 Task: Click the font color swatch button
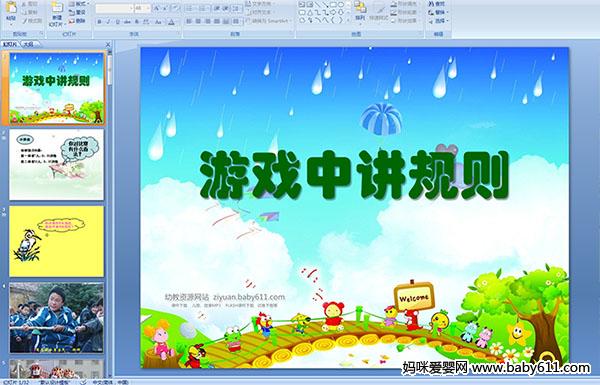pyautogui.click(x=171, y=22)
